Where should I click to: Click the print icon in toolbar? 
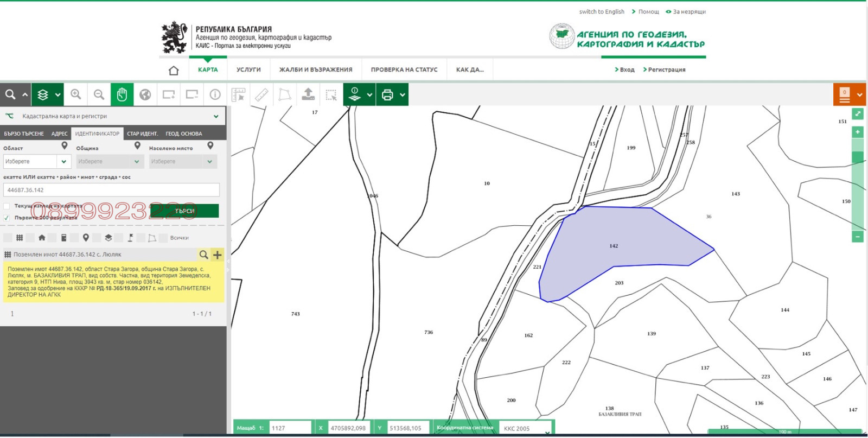(x=387, y=95)
